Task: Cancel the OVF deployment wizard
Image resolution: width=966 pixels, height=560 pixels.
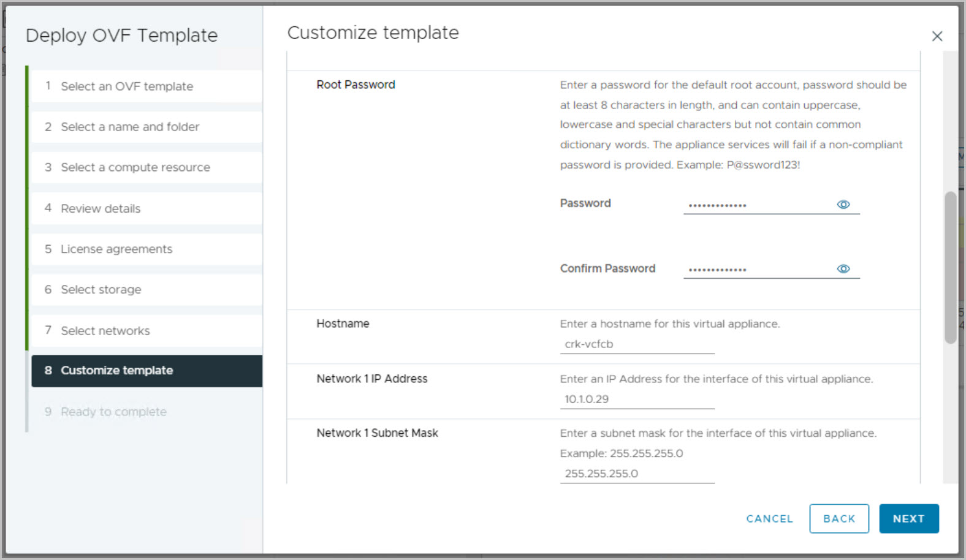Action: coord(769,518)
